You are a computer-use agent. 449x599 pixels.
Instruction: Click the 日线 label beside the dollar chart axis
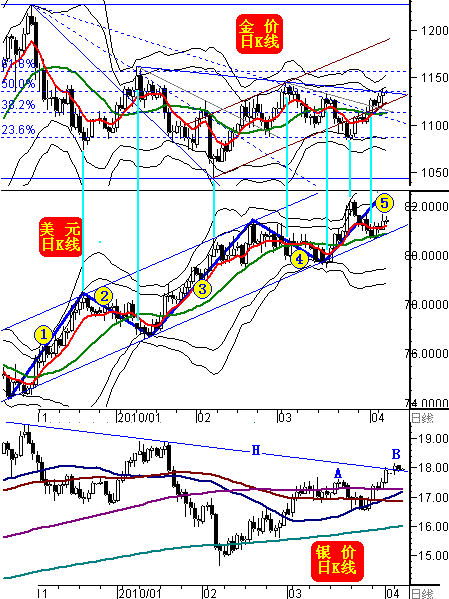[x=422, y=418]
